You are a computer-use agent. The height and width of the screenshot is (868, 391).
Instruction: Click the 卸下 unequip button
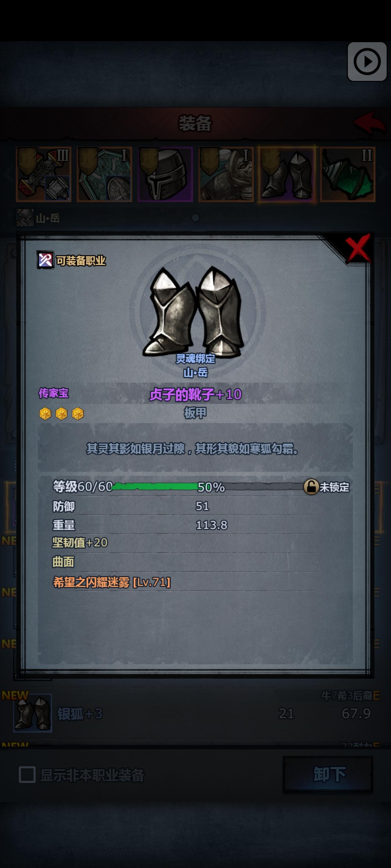pos(328,774)
